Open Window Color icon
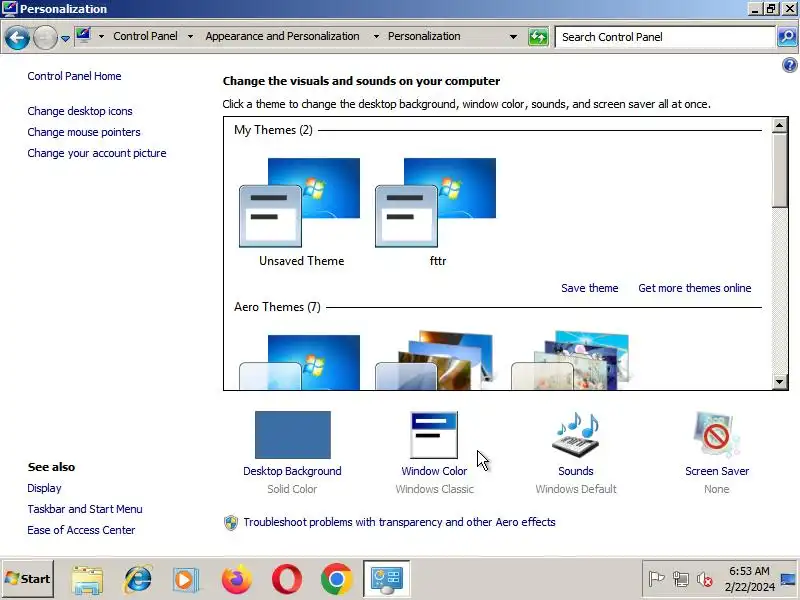Viewport: 800px width, 600px height. (434, 435)
